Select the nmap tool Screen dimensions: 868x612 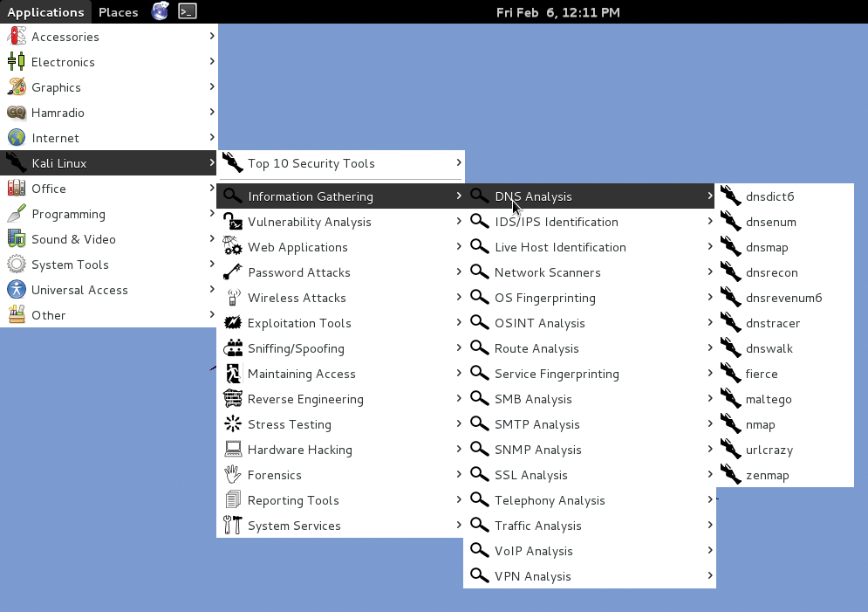pyautogui.click(x=761, y=424)
